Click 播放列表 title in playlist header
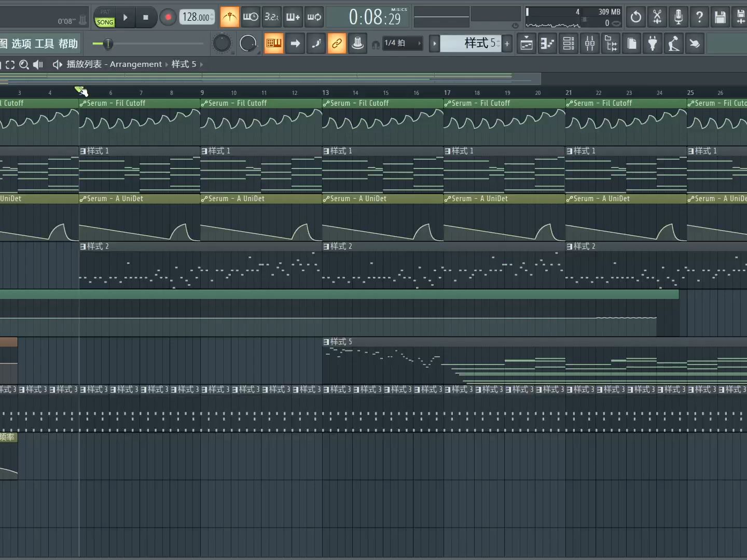The image size is (747, 560). tap(84, 64)
